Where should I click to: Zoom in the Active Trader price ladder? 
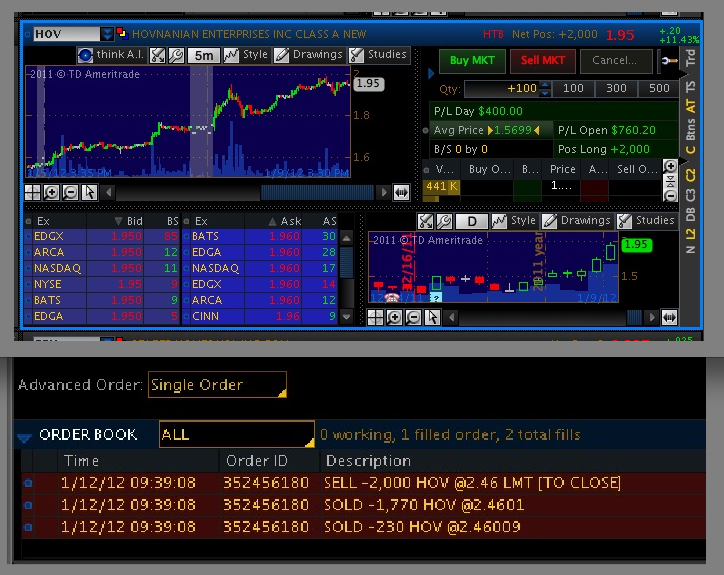(670, 166)
